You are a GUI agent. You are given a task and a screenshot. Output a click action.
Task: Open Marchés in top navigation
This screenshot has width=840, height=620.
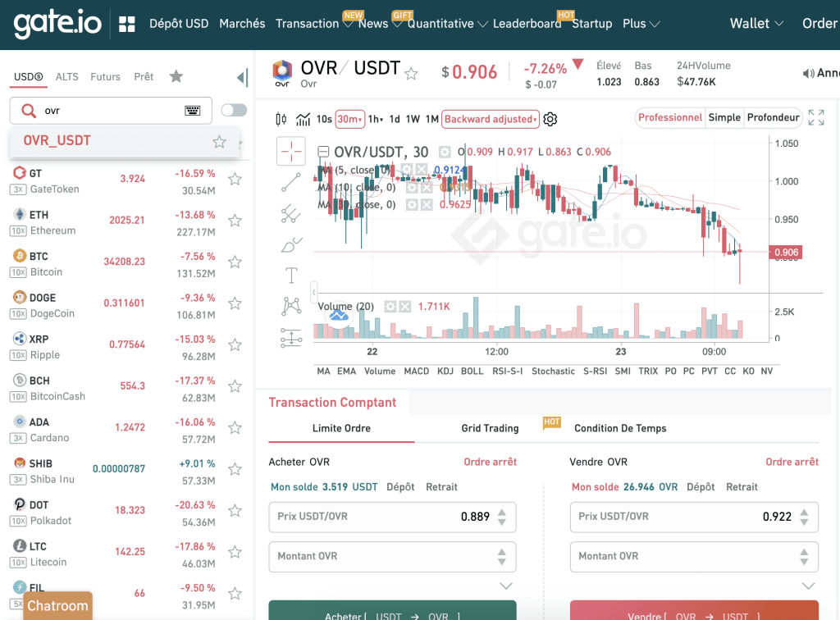pos(242,24)
